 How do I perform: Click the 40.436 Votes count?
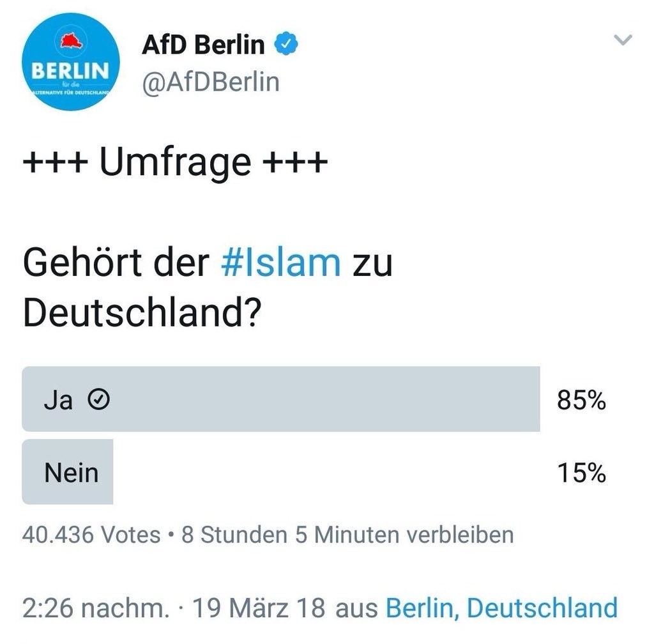91,534
